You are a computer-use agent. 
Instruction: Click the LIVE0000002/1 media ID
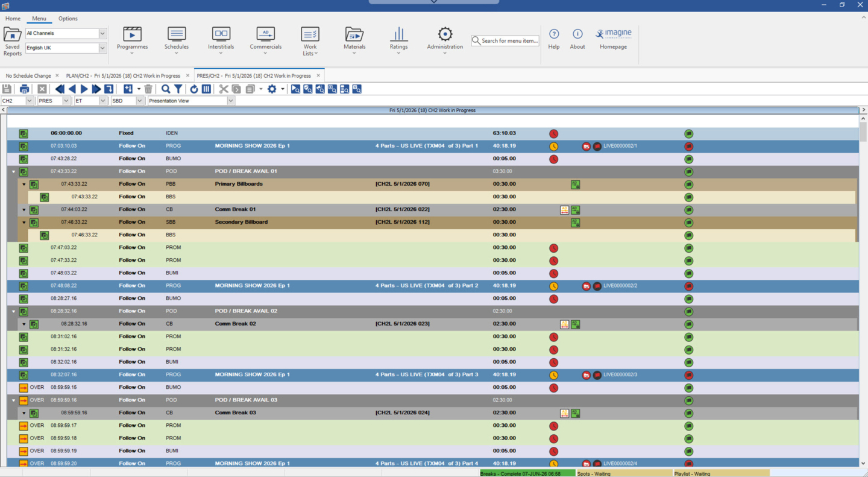(x=620, y=146)
